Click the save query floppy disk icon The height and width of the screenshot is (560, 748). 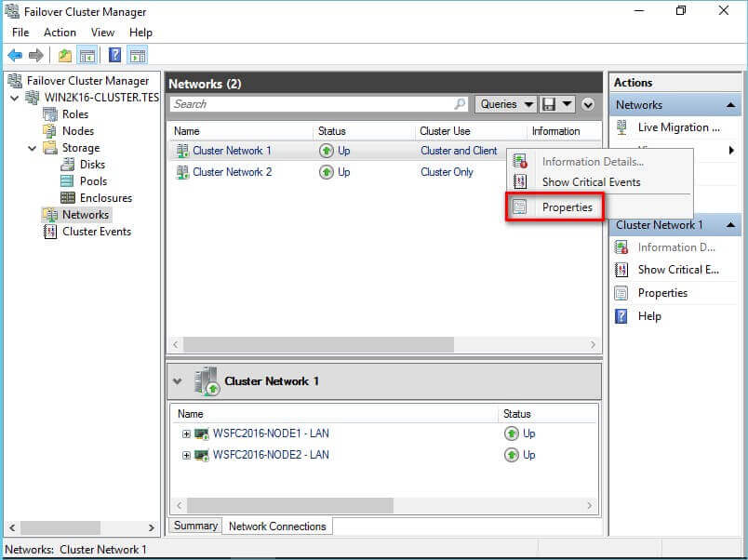pyautogui.click(x=549, y=104)
